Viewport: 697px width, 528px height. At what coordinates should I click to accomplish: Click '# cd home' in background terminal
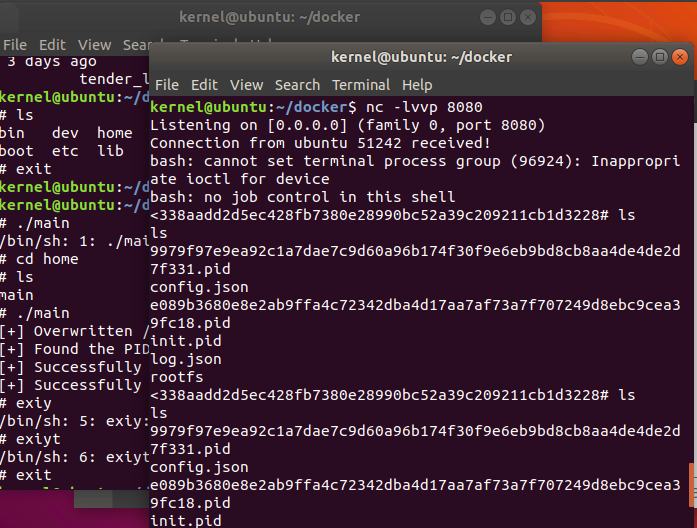(39, 259)
